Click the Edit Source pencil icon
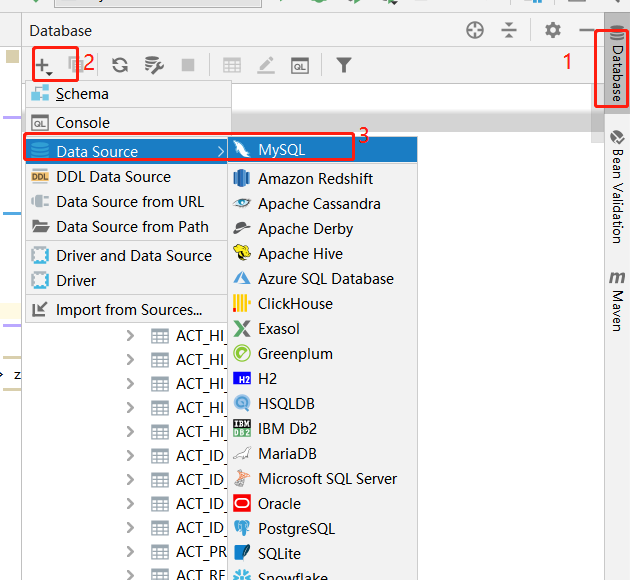 coord(266,65)
